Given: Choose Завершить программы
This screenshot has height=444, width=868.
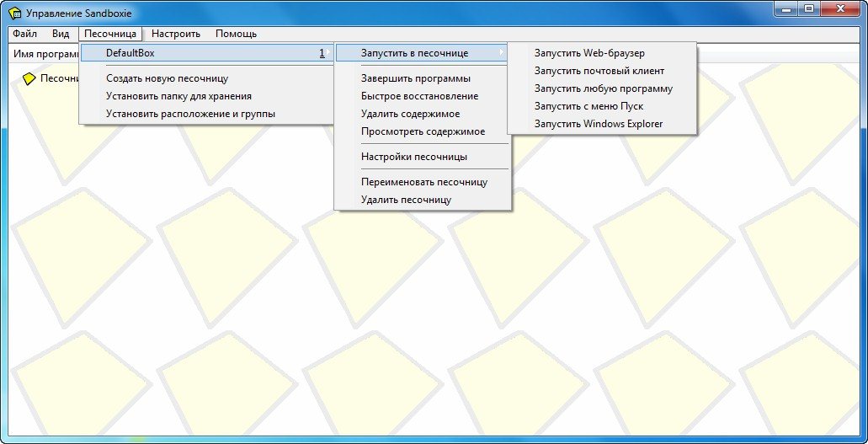Looking at the screenshot, I should (415, 78).
